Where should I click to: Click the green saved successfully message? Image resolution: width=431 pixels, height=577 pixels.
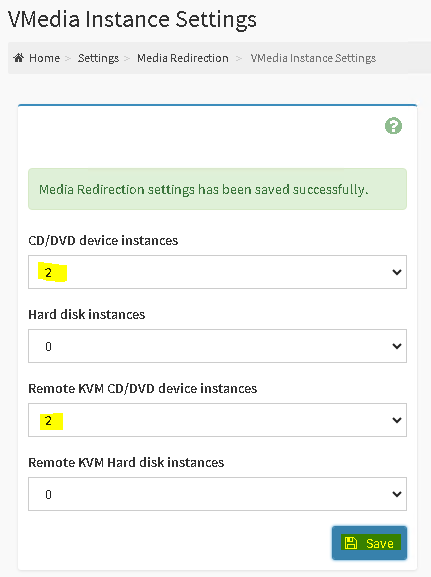(218, 189)
